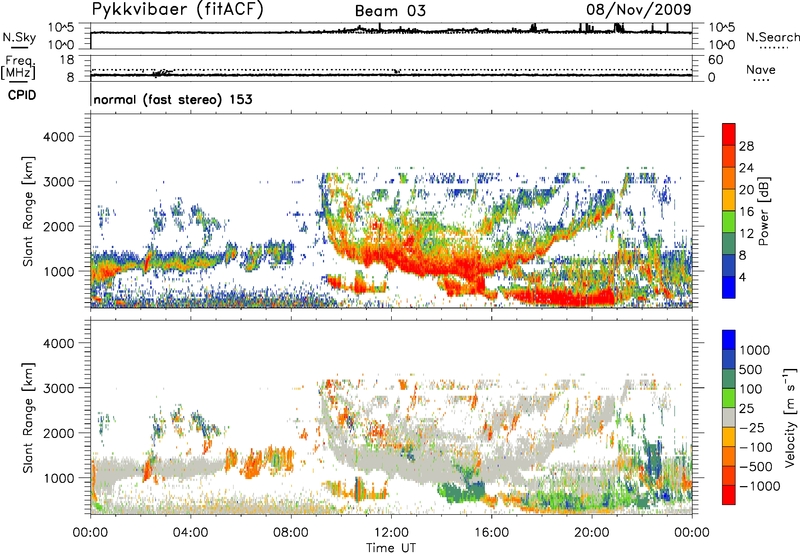
Task: Click the Pykkvibaer (fitACF) title
Action: pos(178,10)
